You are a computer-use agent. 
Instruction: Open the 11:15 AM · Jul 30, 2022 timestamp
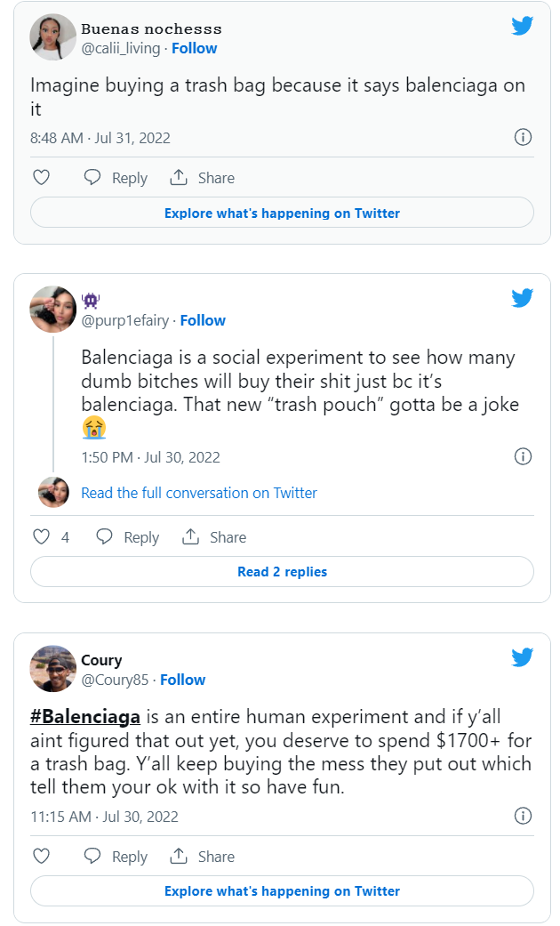104,817
